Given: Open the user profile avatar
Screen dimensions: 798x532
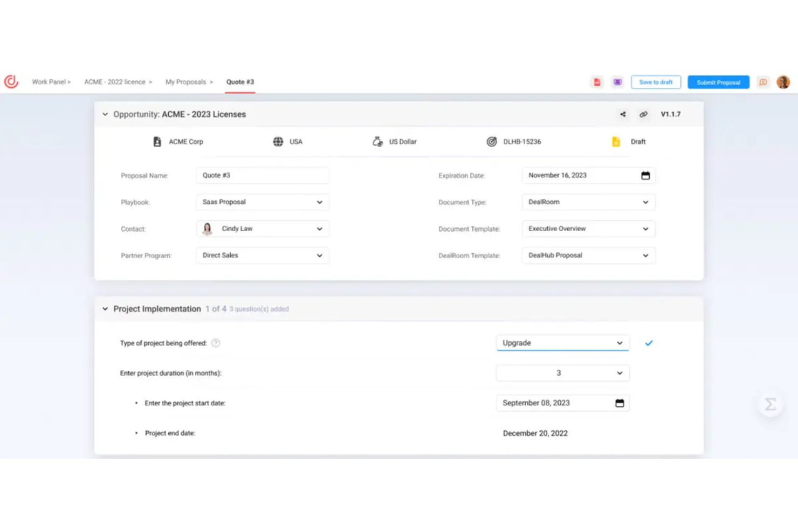Looking at the screenshot, I should pos(783,82).
